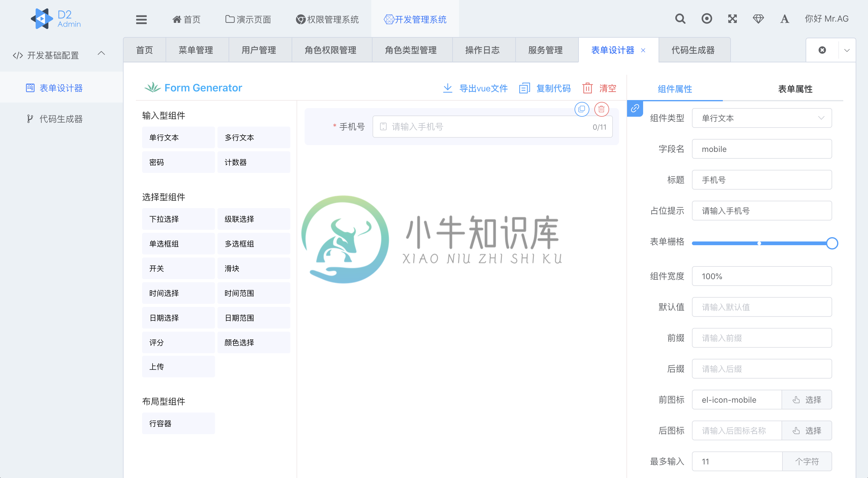Switch to the 首页 page tab
This screenshot has height=478, width=868.
coord(144,50)
